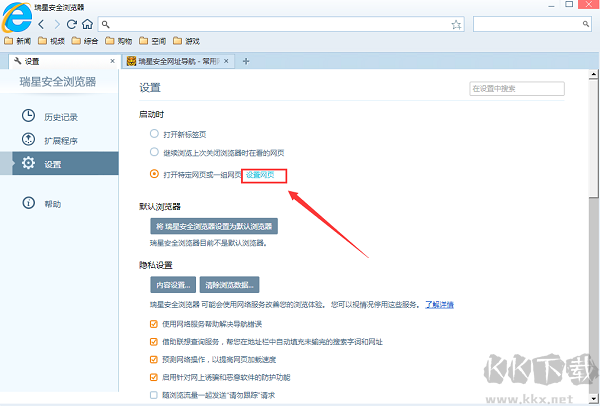Viewport: 600px width, 406px height.
Task: Click the Rising browser logo
Action: 16,18
